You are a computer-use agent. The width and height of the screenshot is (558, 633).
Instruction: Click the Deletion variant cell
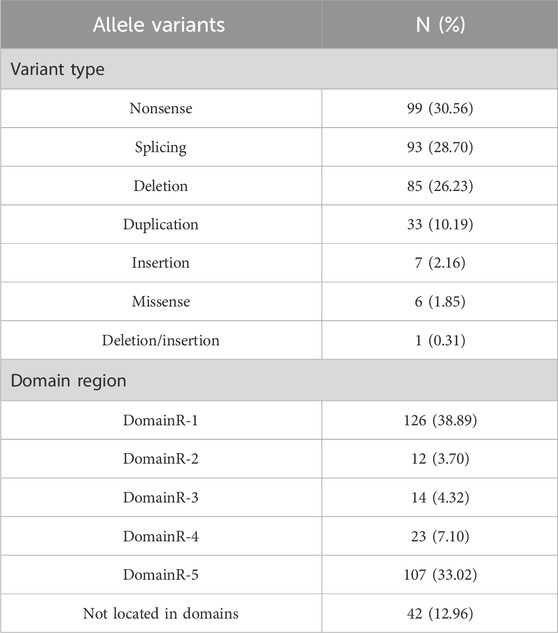point(161,186)
